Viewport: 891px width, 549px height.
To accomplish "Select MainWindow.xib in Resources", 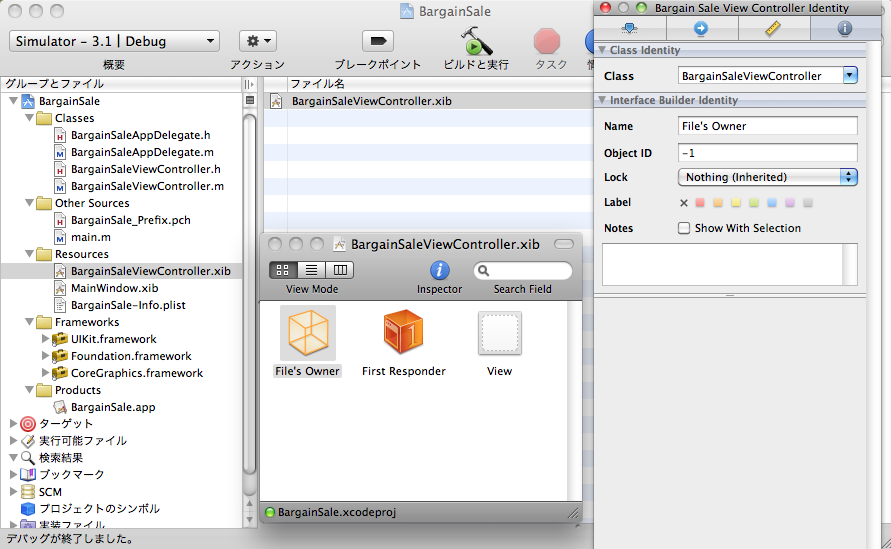I will point(114,288).
